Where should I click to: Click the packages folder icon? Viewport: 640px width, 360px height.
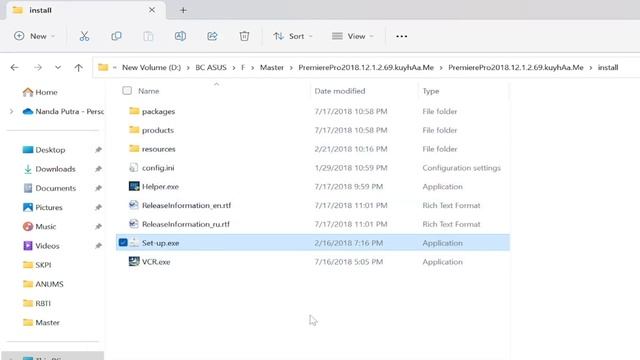click(x=134, y=111)
